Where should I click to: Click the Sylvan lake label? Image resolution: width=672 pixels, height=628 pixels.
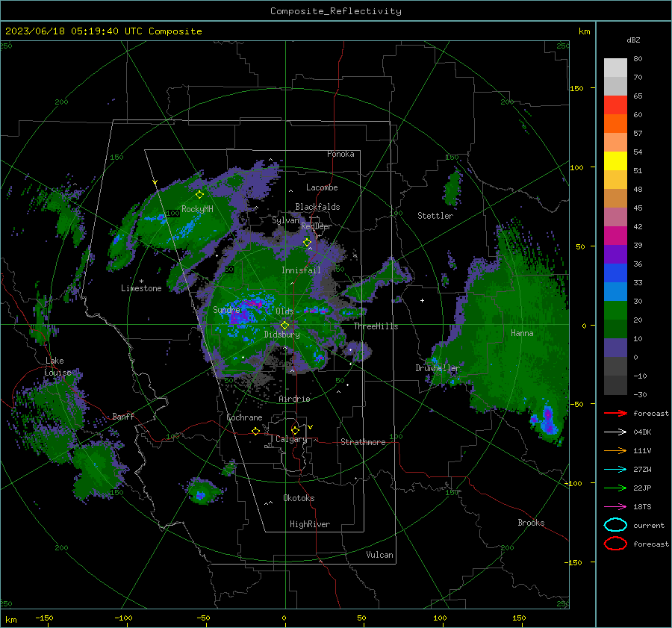click(x=285, y=220)
